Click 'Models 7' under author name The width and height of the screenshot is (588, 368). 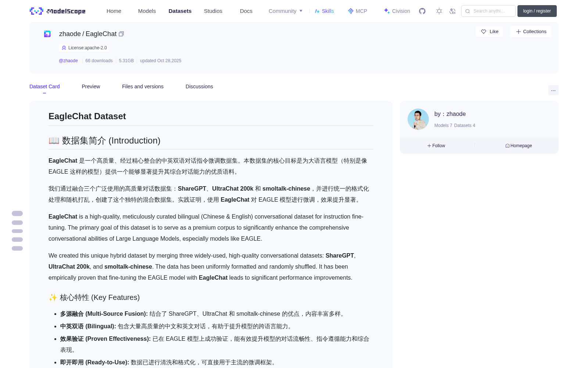443,125
